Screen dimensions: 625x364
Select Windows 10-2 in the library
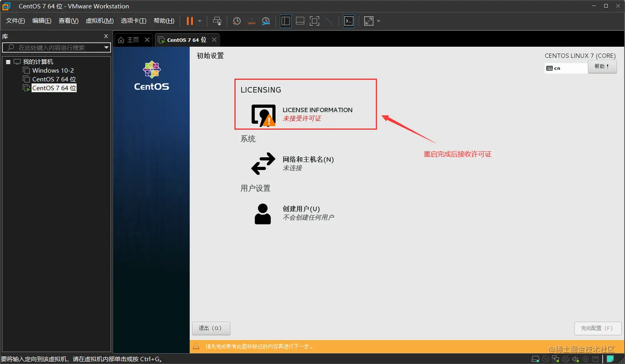pyautogui.click(x=53, y=71)
